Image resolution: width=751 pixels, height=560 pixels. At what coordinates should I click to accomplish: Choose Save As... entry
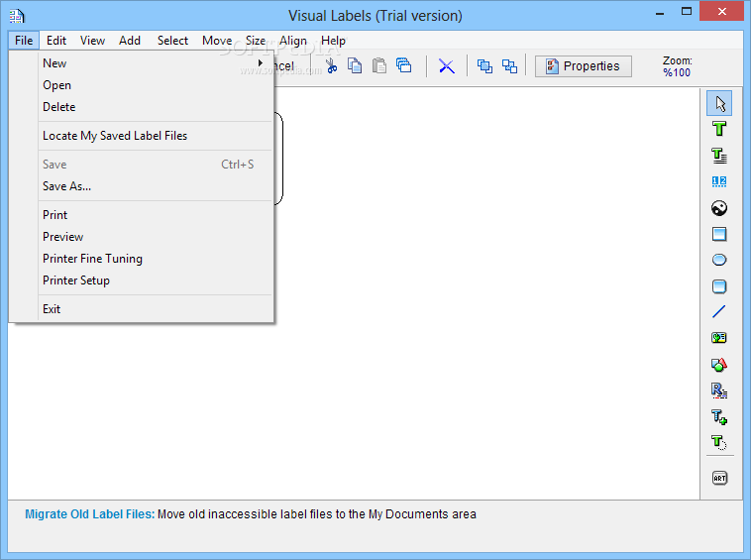pyautogui.click(x=142, y=186)
